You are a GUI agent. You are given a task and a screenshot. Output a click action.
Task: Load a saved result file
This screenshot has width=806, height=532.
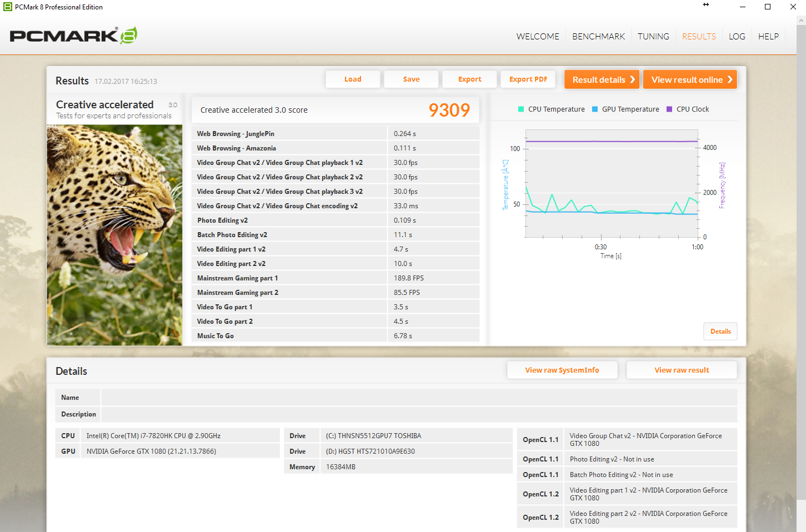[x=353, y=79]
